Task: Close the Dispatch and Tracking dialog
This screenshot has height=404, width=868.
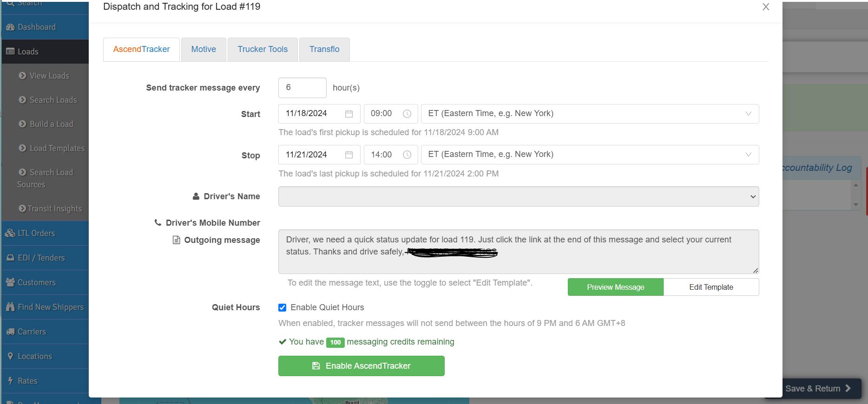Action: pyautogui.click(x=766, y=7)
